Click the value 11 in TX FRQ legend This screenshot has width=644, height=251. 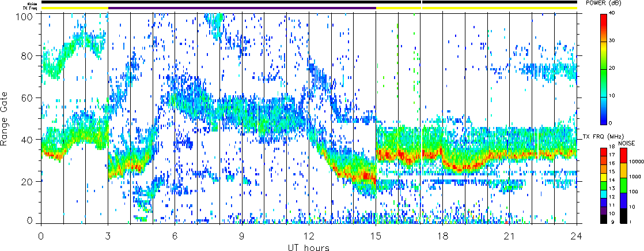(612, 205)
